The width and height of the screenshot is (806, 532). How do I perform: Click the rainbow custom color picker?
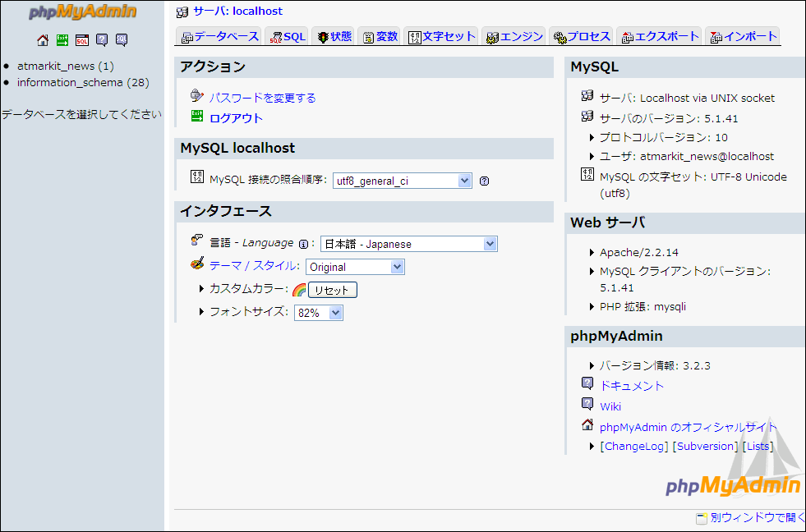point(298,290)
